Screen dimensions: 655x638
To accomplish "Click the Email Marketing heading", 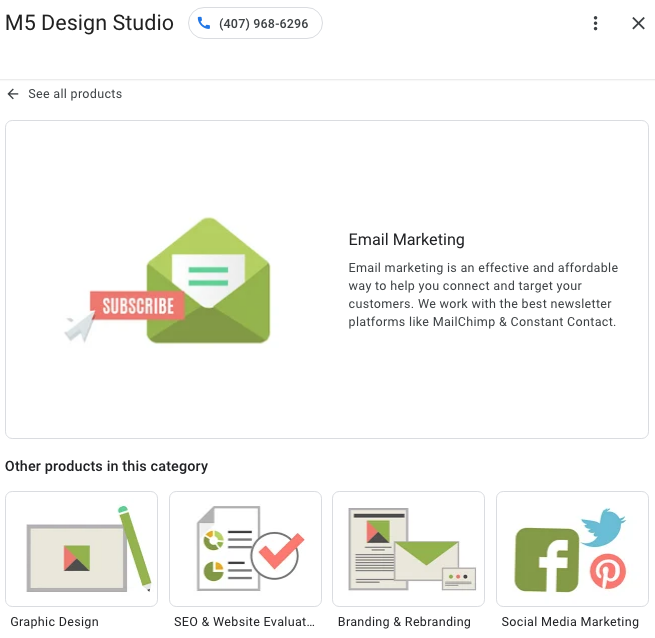I will [x=406, y=240].
